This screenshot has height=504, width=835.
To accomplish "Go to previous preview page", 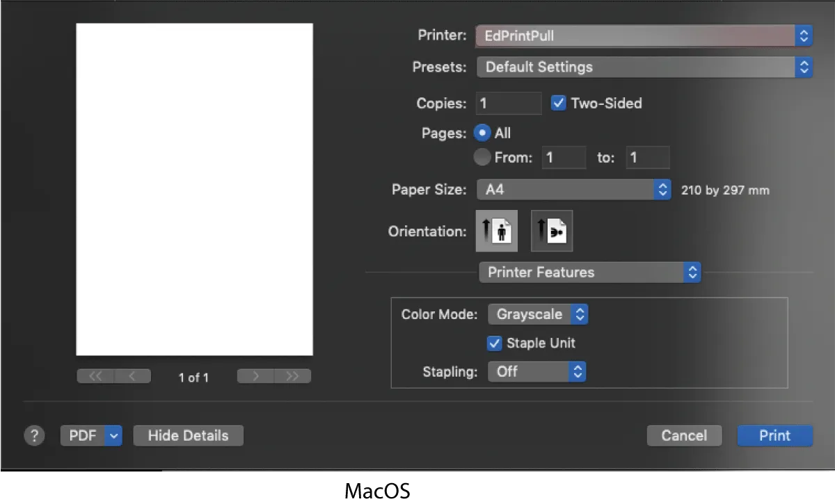I will point(132,376).
